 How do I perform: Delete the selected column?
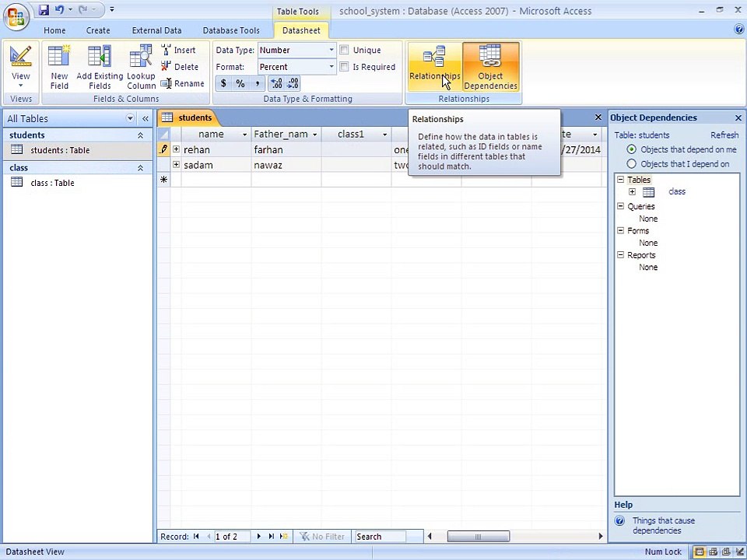[x=180, y=67]
